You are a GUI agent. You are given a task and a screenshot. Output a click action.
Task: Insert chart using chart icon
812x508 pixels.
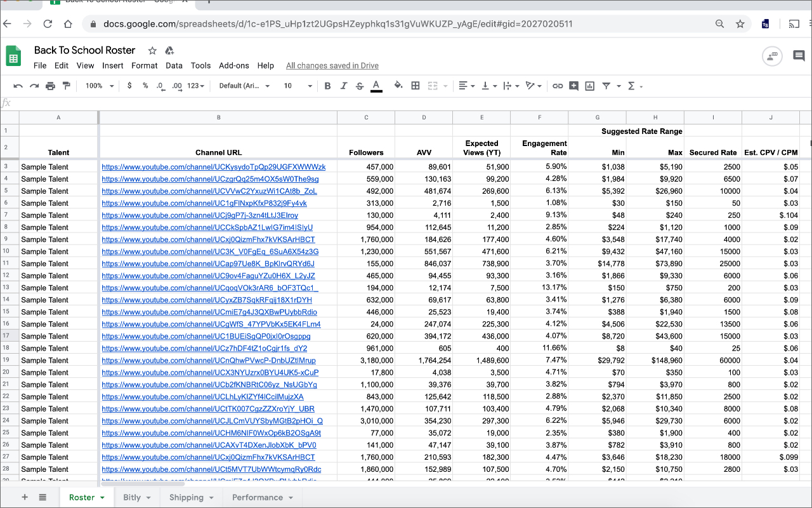[590, 86]
